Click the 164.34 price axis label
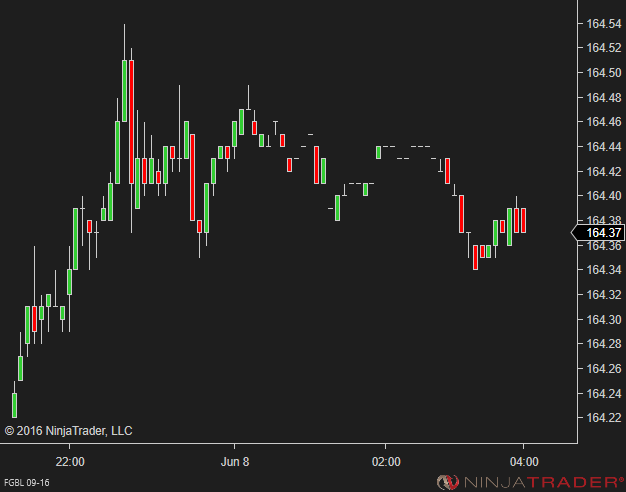The height and width of the screenshot is (492, 626). point(604,270)
